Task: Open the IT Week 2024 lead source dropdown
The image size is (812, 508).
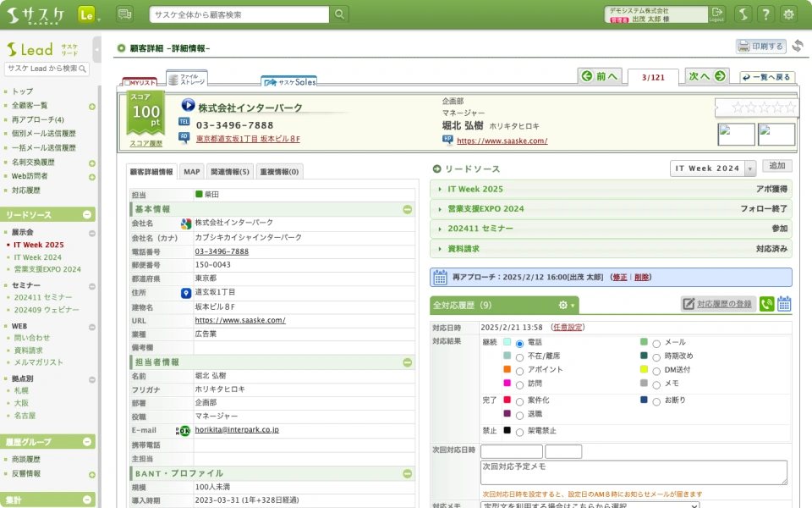Action: pyautogui.click(x=713, y=168)
